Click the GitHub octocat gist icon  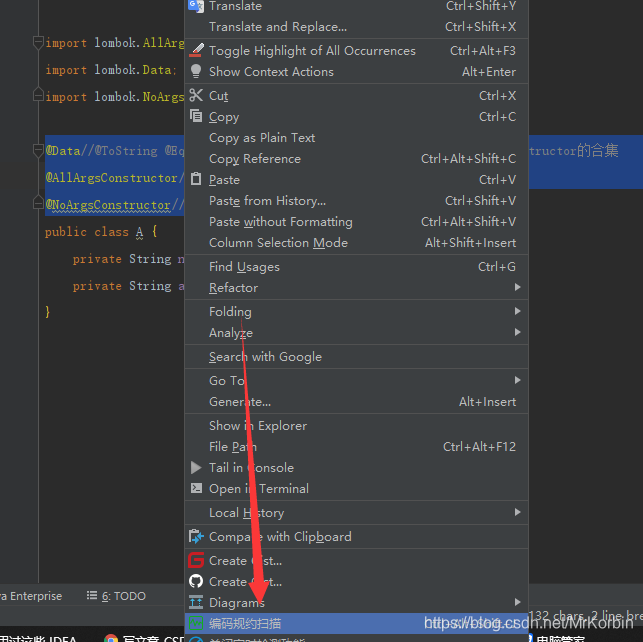(196, 581)
